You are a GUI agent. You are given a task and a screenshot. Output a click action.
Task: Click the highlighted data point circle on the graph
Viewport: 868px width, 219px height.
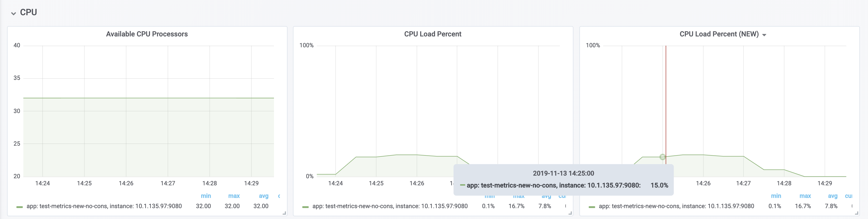pyautogui.click(x=662, y=157)
